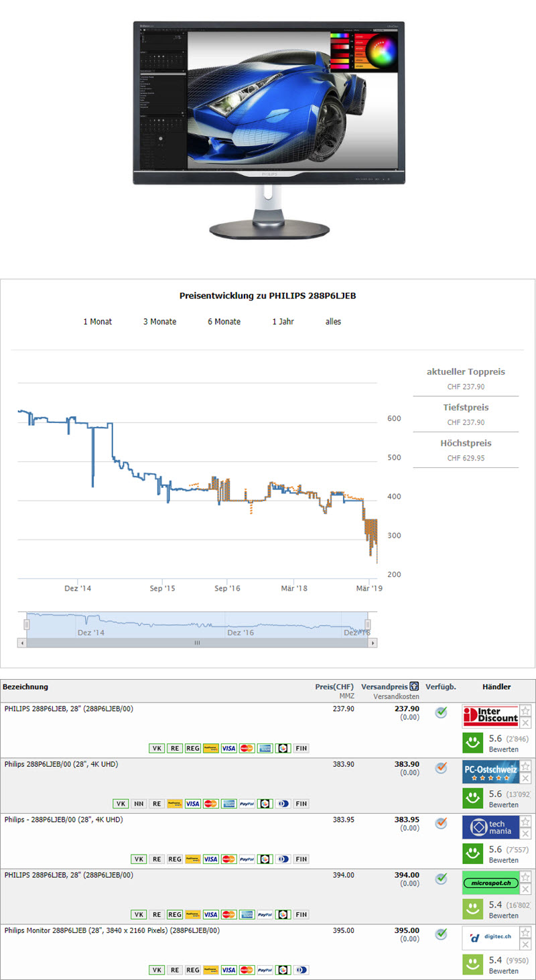Show the 'alles' full price history

pos(333,322)
